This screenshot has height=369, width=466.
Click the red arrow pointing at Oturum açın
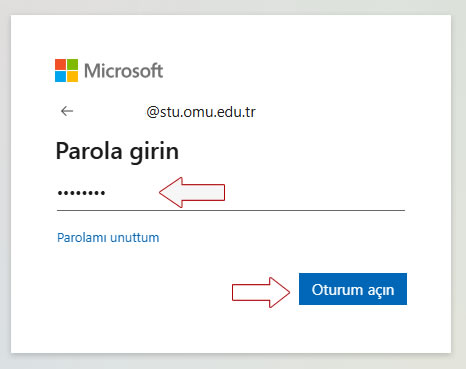click(261, 292)
